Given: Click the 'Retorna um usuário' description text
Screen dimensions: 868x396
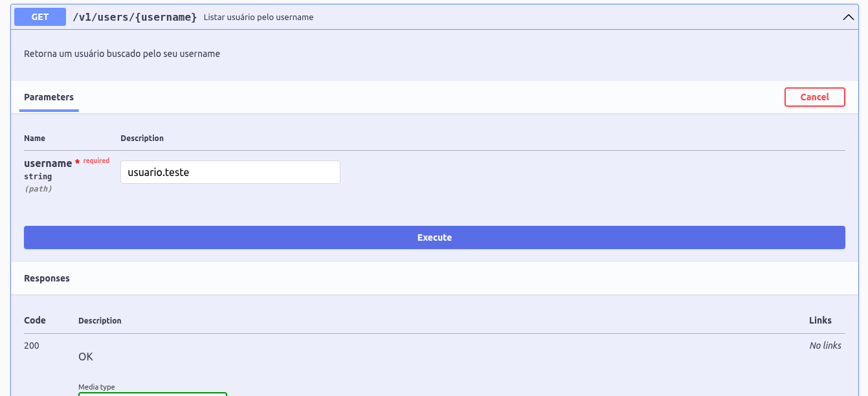Looking at the screenshot, I should pyautogui.click(x=122, y=54).
